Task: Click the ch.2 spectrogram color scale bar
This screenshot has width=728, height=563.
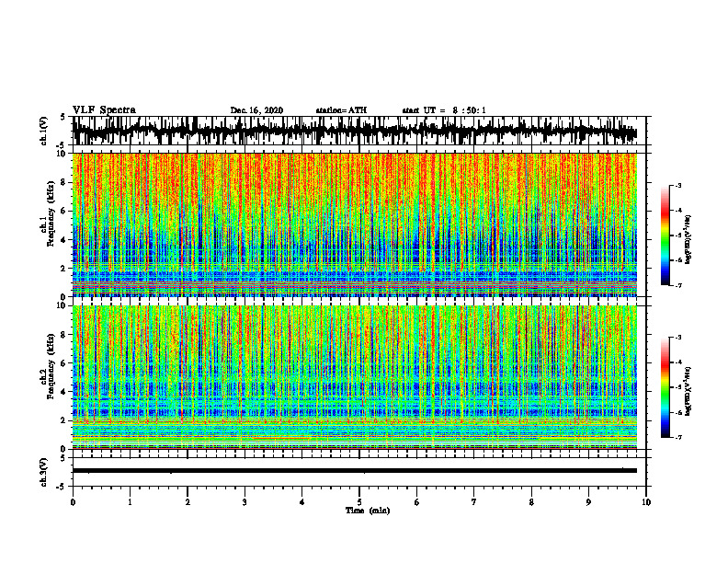Action: point(665,387)
